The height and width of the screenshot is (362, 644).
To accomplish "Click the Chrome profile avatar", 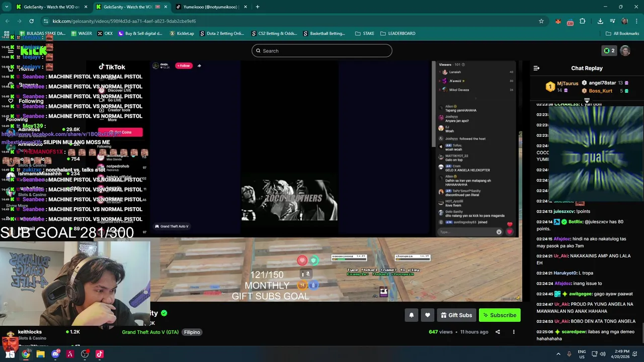I will click(624, 21).
